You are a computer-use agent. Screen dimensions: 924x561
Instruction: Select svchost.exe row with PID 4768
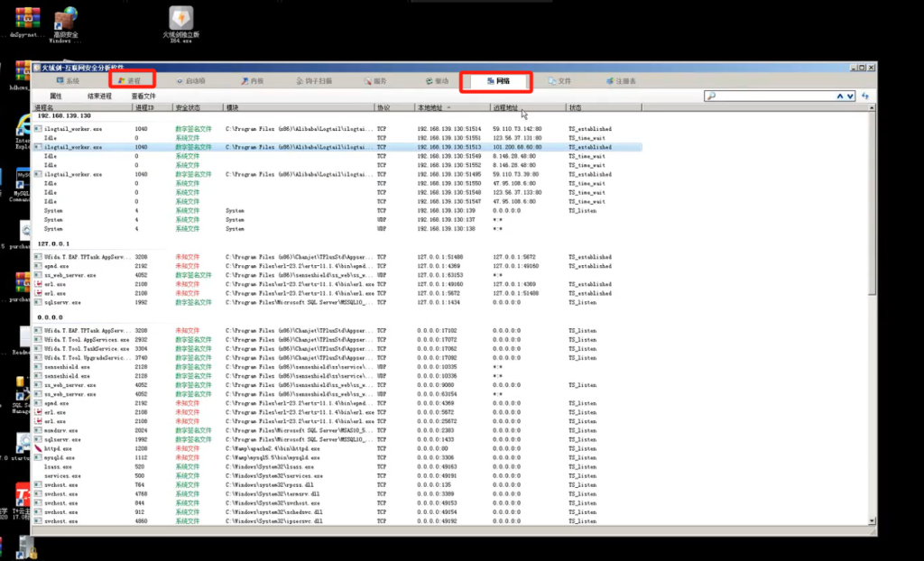(x=337, y=494)
